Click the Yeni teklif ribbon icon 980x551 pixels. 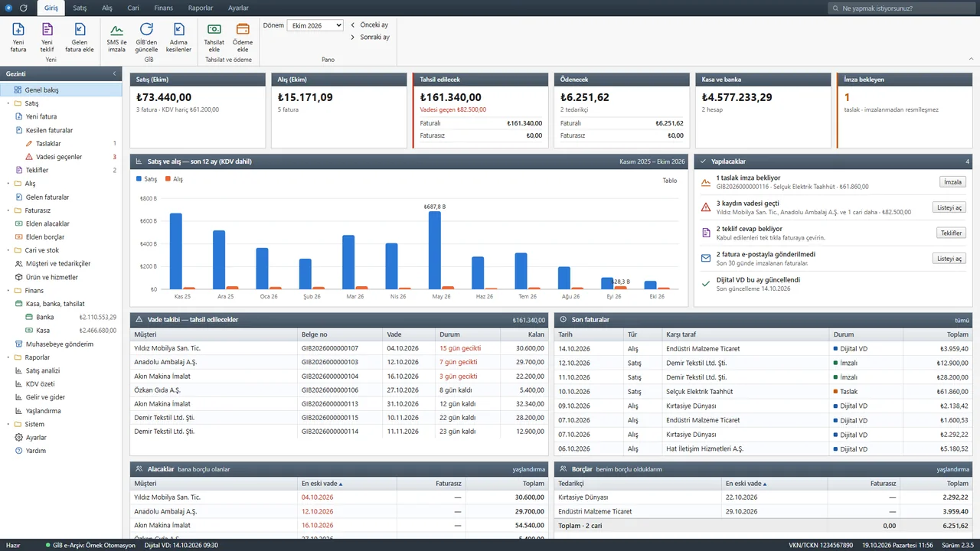(47, 37)
